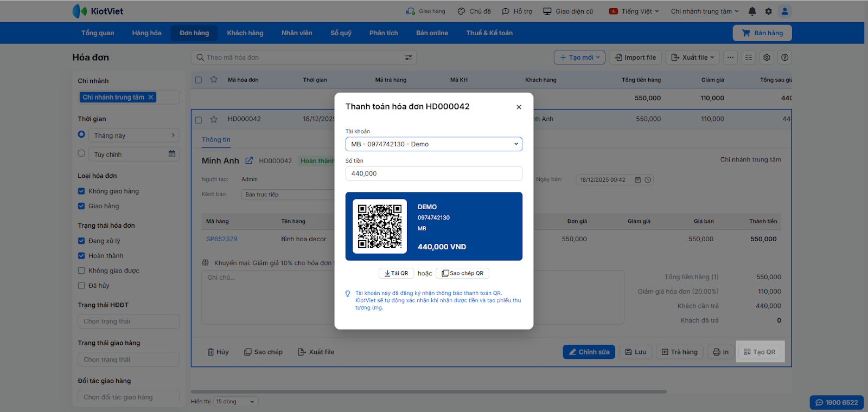This screenshot has height=412, width=868.
Task: Click the Chỉnh sửa button
Action: coord(589,352)
